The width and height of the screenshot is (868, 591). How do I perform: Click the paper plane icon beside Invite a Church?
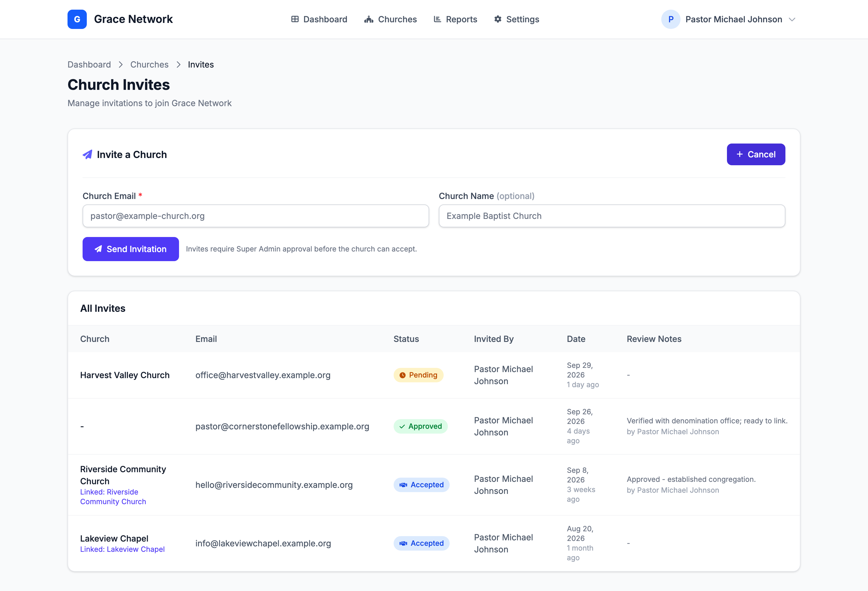pyautogui.click(x=87, y=154)
